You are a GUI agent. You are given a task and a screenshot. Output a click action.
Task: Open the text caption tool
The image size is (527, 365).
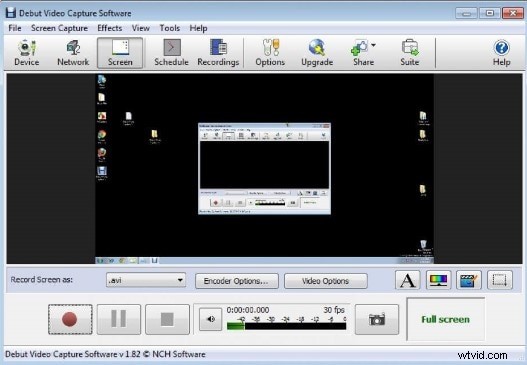[x=407, y=280]
